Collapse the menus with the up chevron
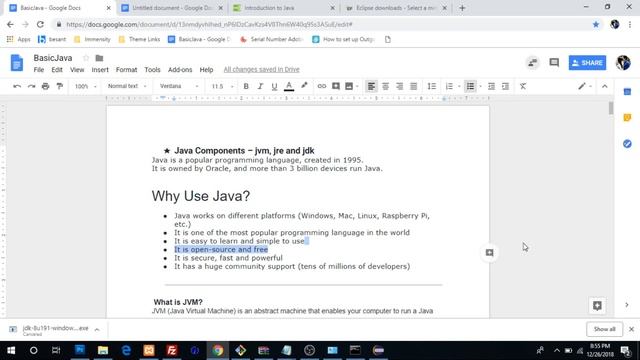 pyautogui.click(x=604, y=86)
